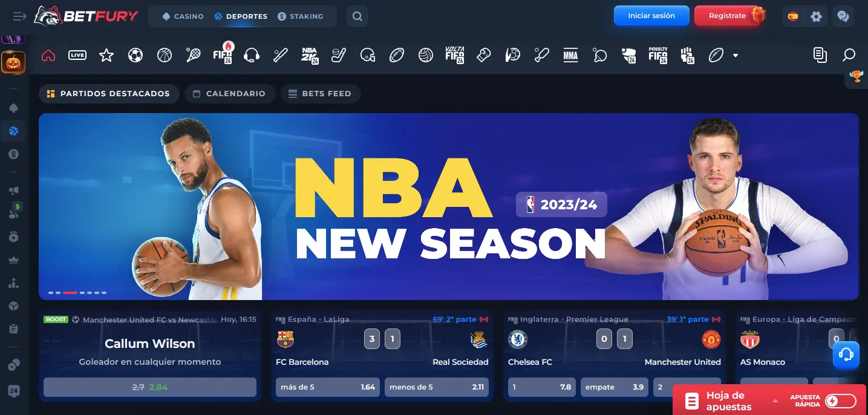Image resolution: width=868 pixels, height=415 pixels.
Task: Select the basketball sport icon
Action: (x=165, y=56)
